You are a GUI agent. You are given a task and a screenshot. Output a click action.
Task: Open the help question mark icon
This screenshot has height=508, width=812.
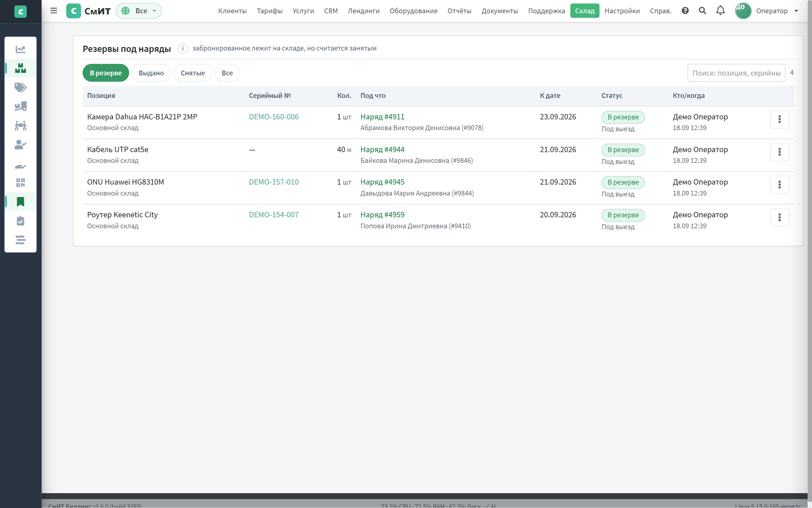(x=685, y=11)
